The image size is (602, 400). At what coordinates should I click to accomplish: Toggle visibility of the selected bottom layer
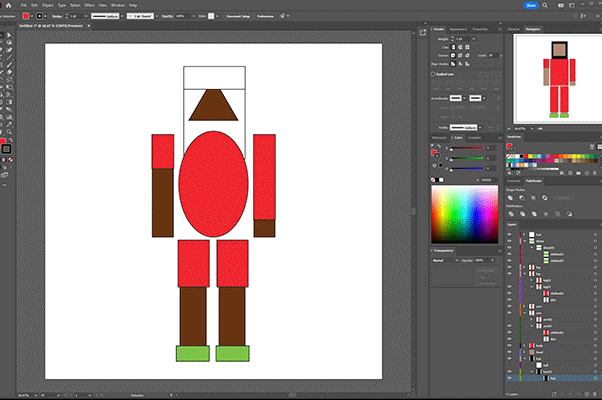[508, 378]
